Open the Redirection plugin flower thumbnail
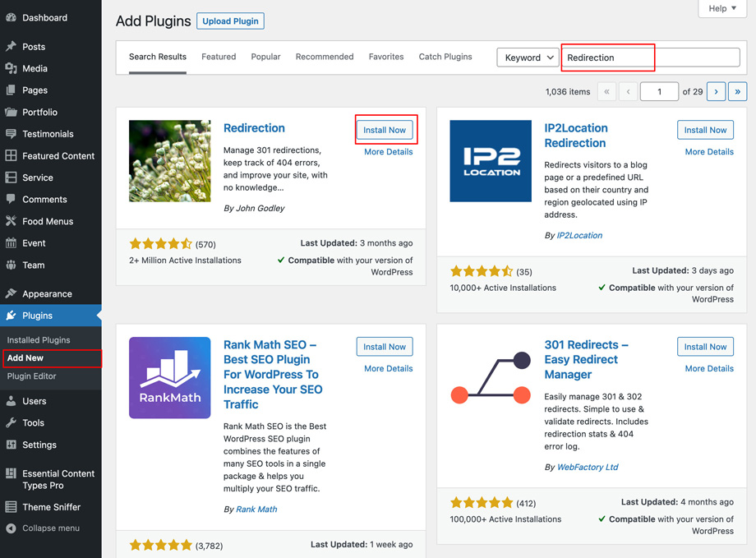The width and height of the screenshot is (756, 558). pyautogui.click(x=170, y=161)
